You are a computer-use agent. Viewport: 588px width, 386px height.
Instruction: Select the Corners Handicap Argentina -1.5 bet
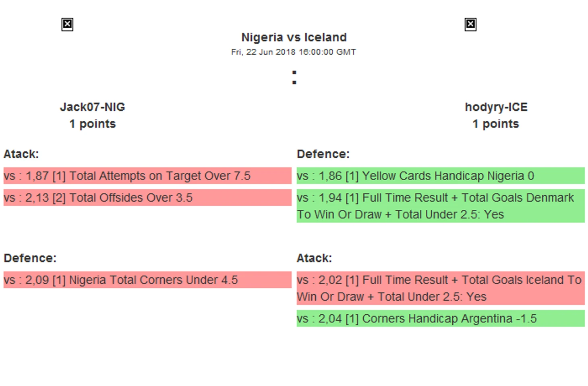pyautogui.click(x=441, y=318)
